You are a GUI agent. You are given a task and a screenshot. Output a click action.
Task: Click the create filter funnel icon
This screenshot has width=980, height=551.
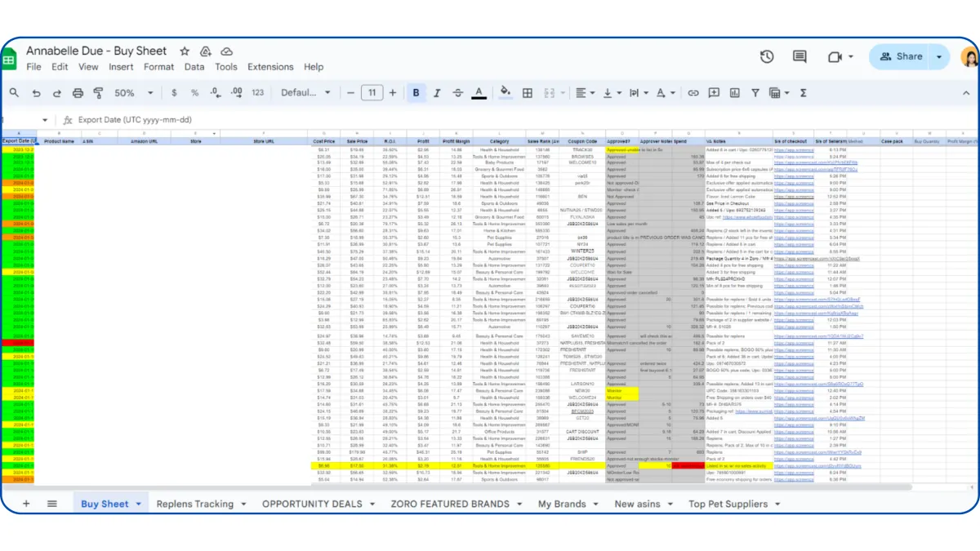(754, 93)
